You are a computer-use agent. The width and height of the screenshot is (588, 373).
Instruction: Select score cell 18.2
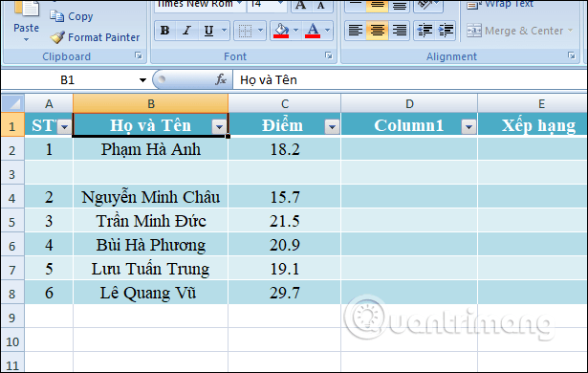click(x=285, y=149)
